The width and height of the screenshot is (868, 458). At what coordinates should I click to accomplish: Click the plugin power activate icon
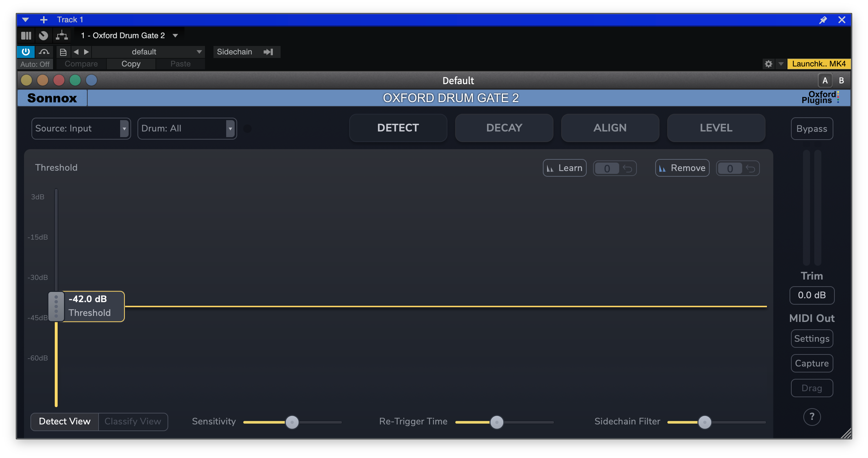coord(26,52)
